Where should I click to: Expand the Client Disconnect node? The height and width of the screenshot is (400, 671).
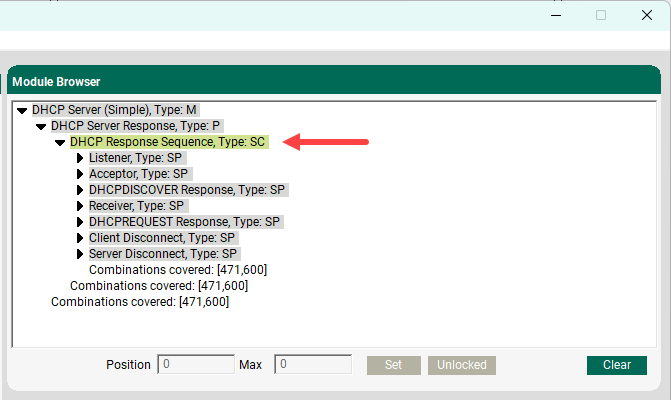click(80, 238)
